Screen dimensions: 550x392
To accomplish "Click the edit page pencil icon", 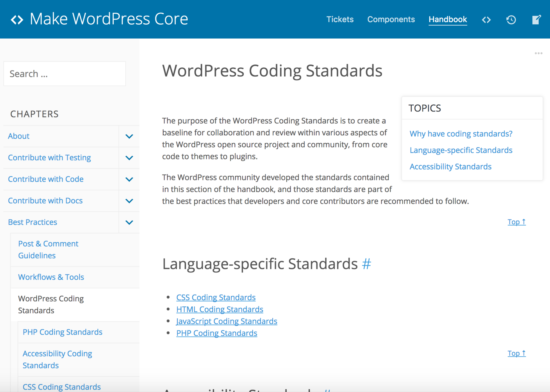I will (536, 20).
